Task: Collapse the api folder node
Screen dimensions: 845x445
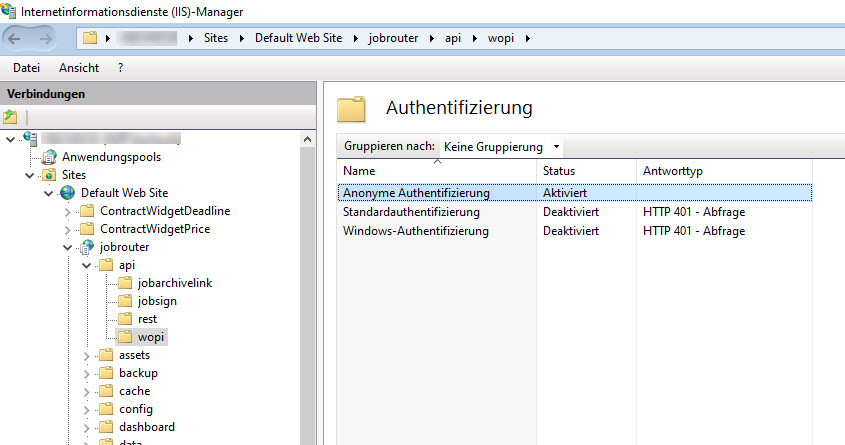Action: point(87,265)
